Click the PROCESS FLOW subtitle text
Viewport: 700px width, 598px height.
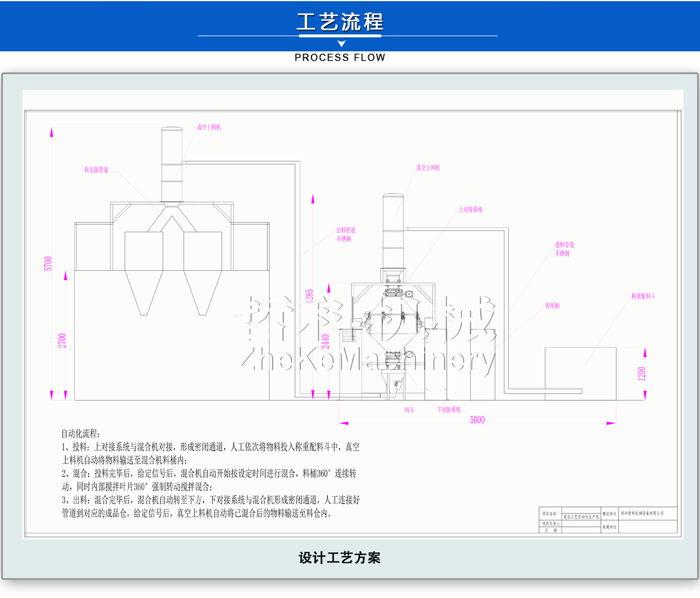pyautogui.click(x=340, y=57)
